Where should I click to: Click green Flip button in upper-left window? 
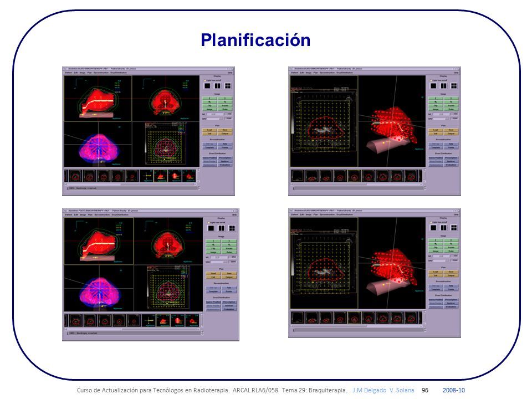[209, 105]
